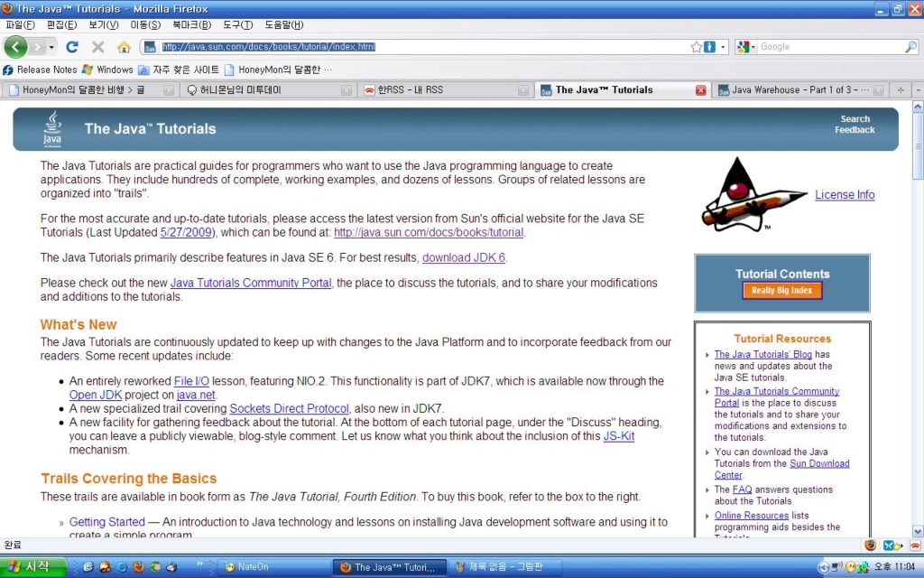The height and width of the screenshot is (578, 924).
Task: Switch to the 제목 없음 - 그림판 taskbar window
Action: click(x=505, y=567)
